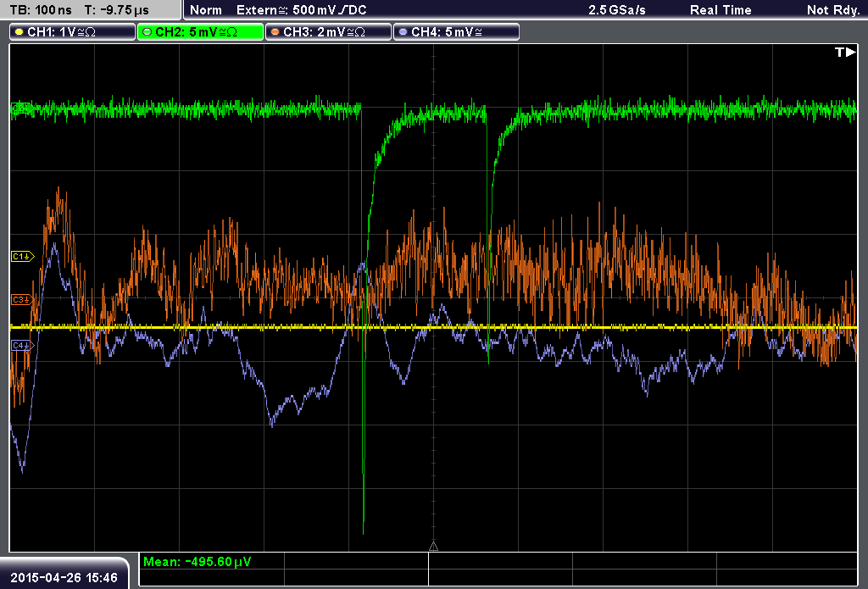Click the Extern 500 mV DC trigger source

301,10
